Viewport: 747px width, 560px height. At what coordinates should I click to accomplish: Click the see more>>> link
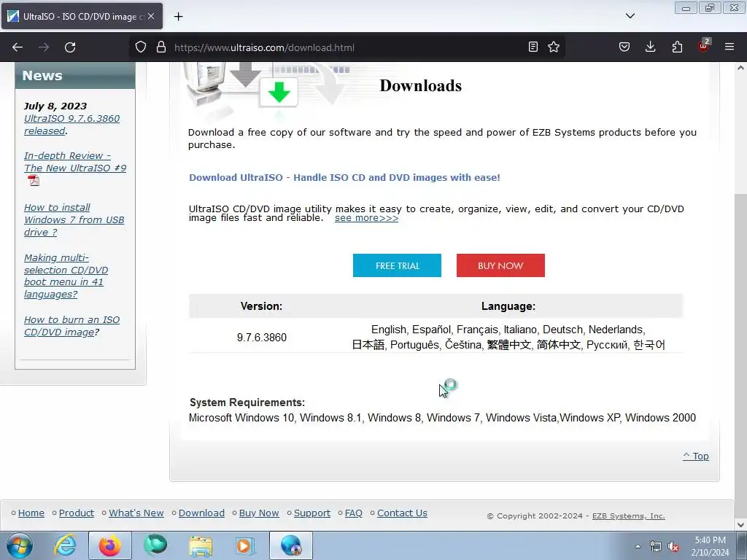tap(366, 218)
